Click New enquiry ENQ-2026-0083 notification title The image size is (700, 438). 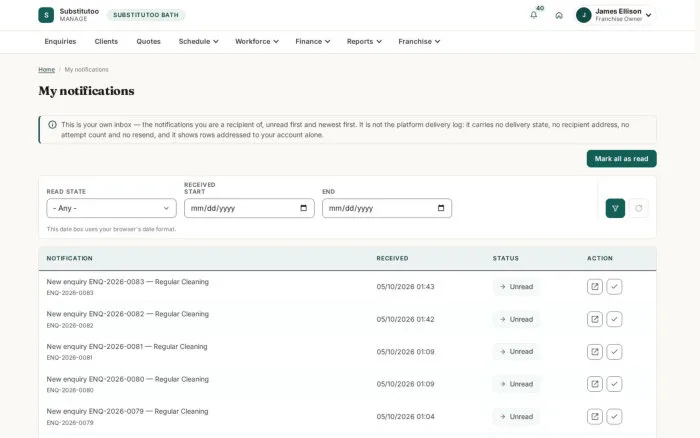(x=128, y=282)
